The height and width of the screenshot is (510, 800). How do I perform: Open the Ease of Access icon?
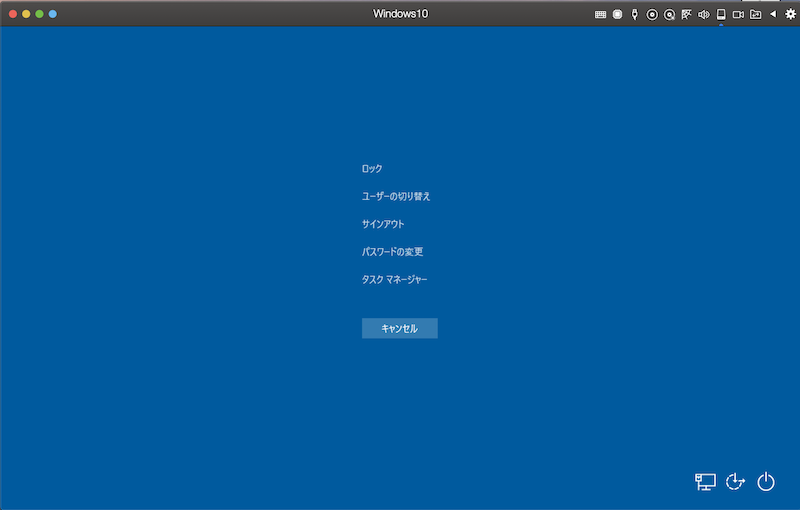click(736, 482)
